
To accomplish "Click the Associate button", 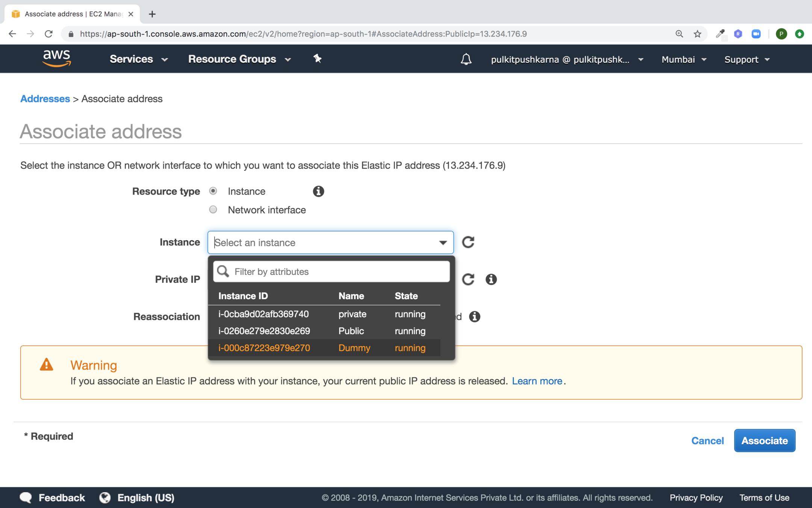I will [x=764, y=440].
